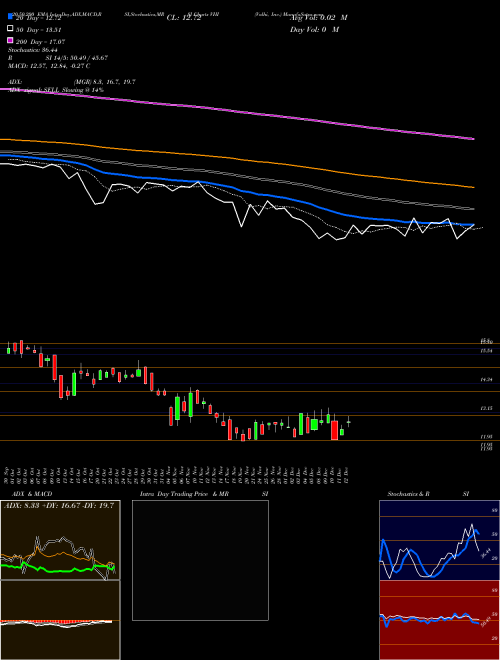Click the 14.24 price axis label
The image size is (500, 660).
pos(486,379)
